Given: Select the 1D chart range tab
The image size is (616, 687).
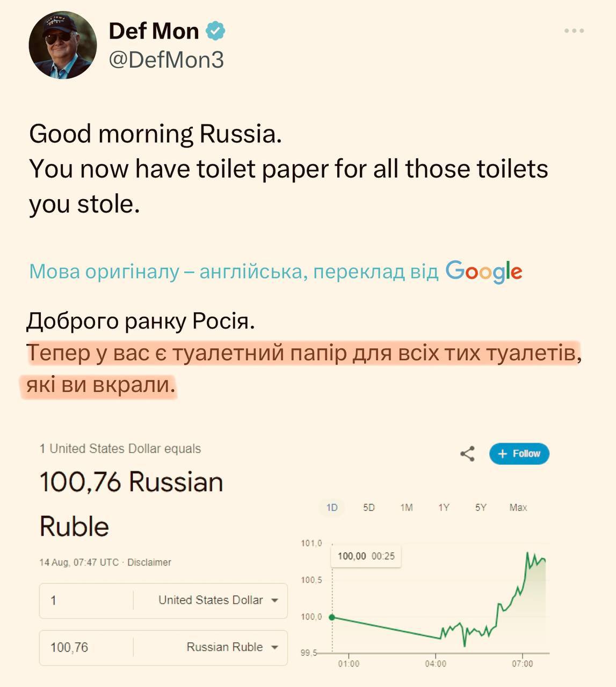Looking at the screenshot, I should pyautogui.click(x=332, y=507).
